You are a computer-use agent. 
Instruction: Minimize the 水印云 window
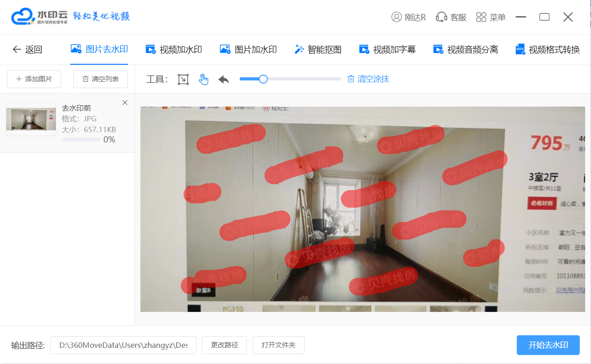coord(521,17)
